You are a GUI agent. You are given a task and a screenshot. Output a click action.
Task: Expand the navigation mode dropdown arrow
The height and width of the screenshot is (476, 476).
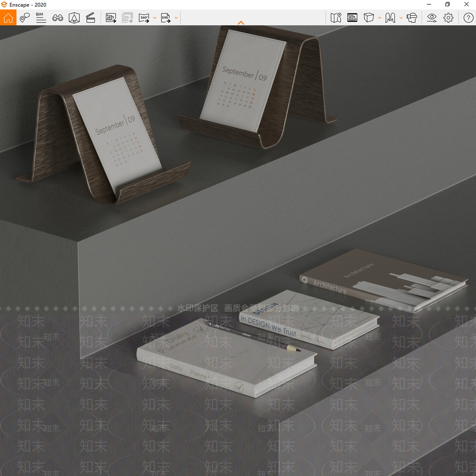pos(401,18)
